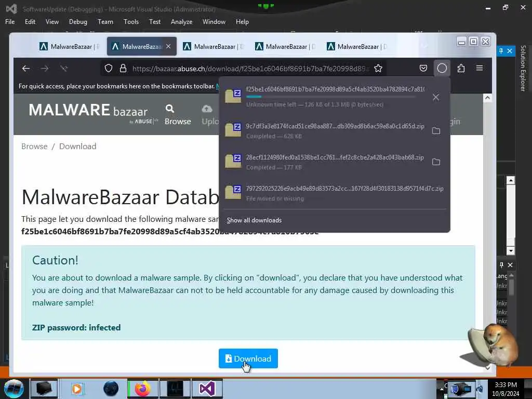
Task: Switch to the third MalwareBazaar tab
Action: pos(214,46)
